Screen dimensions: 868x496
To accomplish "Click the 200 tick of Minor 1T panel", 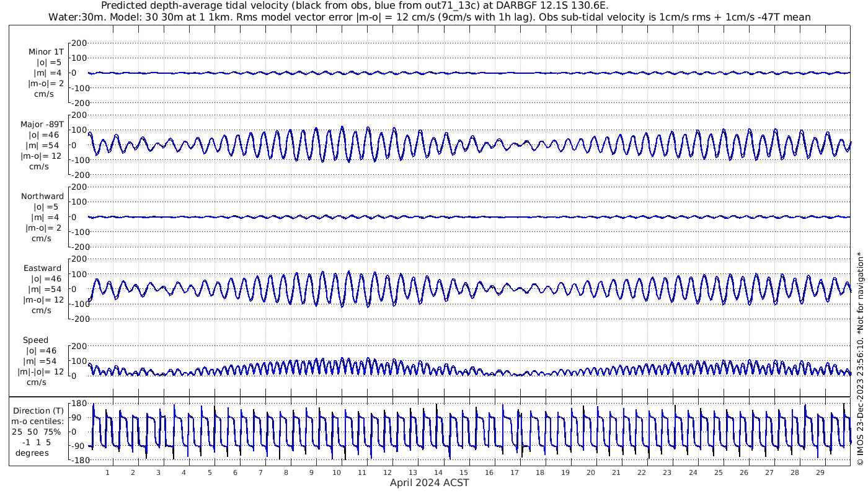I will coord(79,43).
